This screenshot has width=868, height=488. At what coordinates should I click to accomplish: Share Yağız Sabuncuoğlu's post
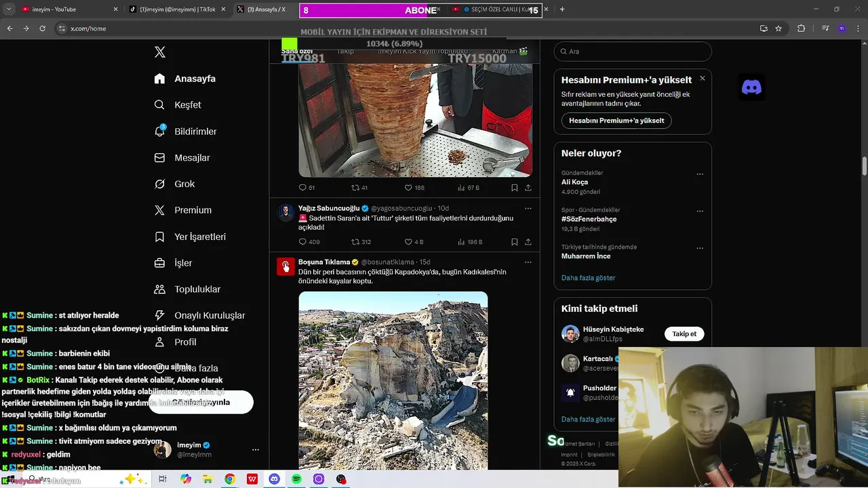pos(528,242)
